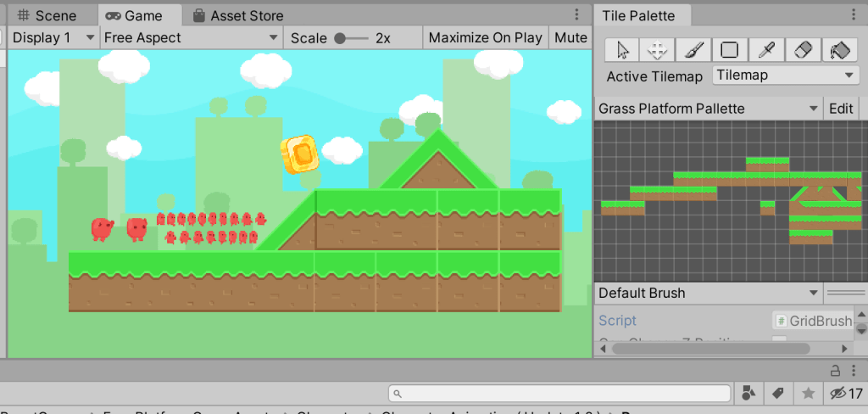The image size is (868, 414).
Task: Choose the eyedropper Picker tool
Action: click(x=766, y=50)
